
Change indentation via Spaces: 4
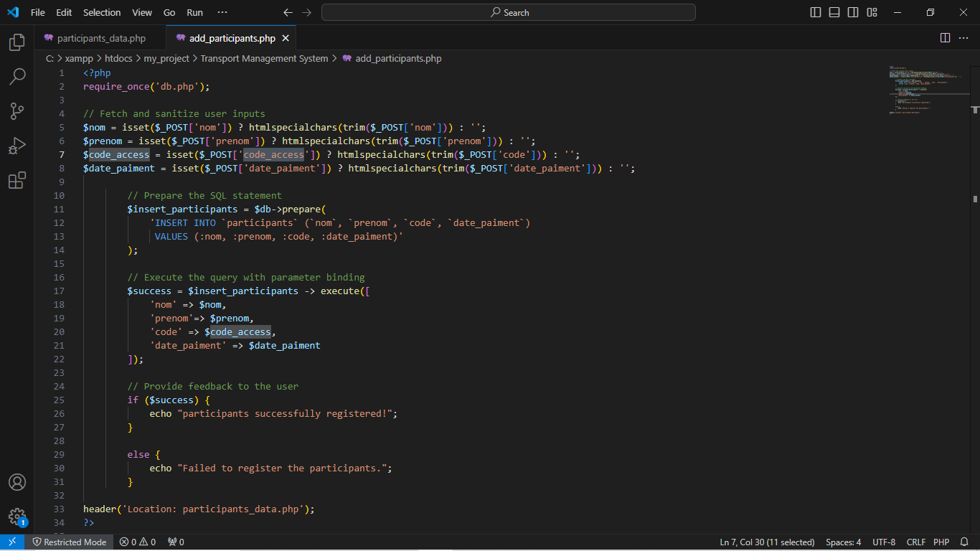click(843, 542)
